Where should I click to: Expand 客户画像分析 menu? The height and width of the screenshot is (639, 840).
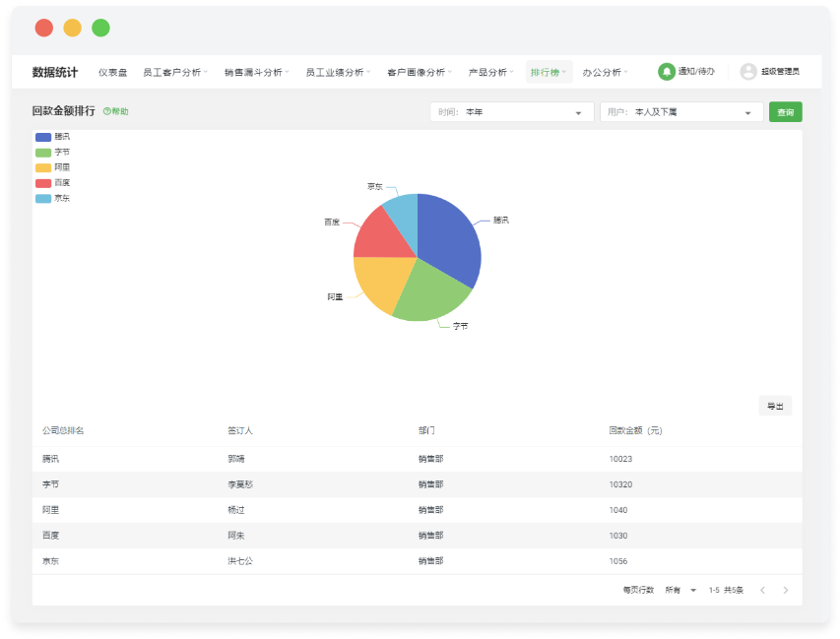coord(419,72)
